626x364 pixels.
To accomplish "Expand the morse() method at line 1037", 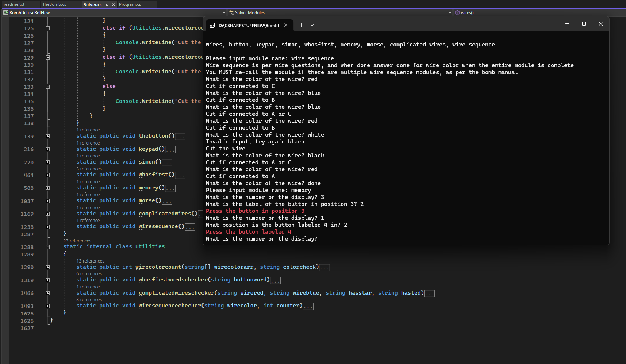I will click(48, 201).
